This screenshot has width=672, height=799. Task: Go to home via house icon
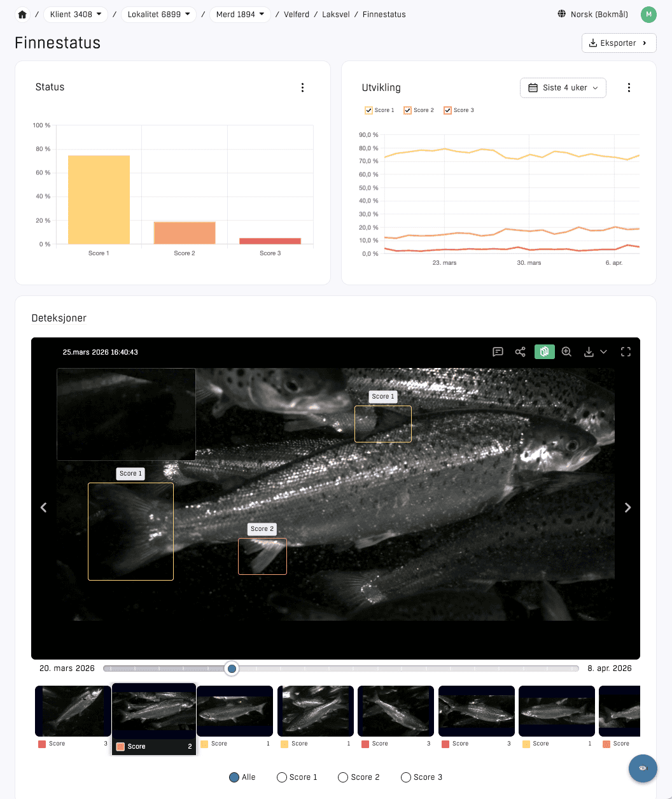[22, 14]
